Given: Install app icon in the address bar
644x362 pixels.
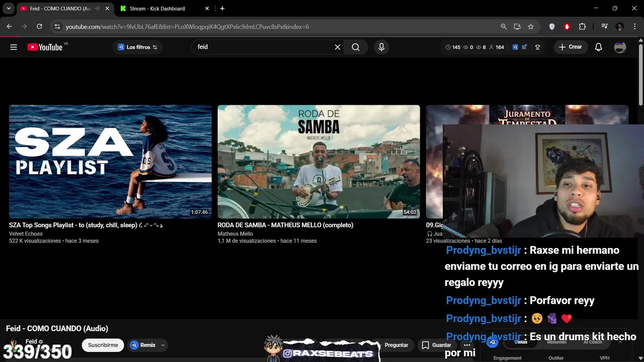Looking at the screenshot, I should pyautogui.click(x=517, y=27).
